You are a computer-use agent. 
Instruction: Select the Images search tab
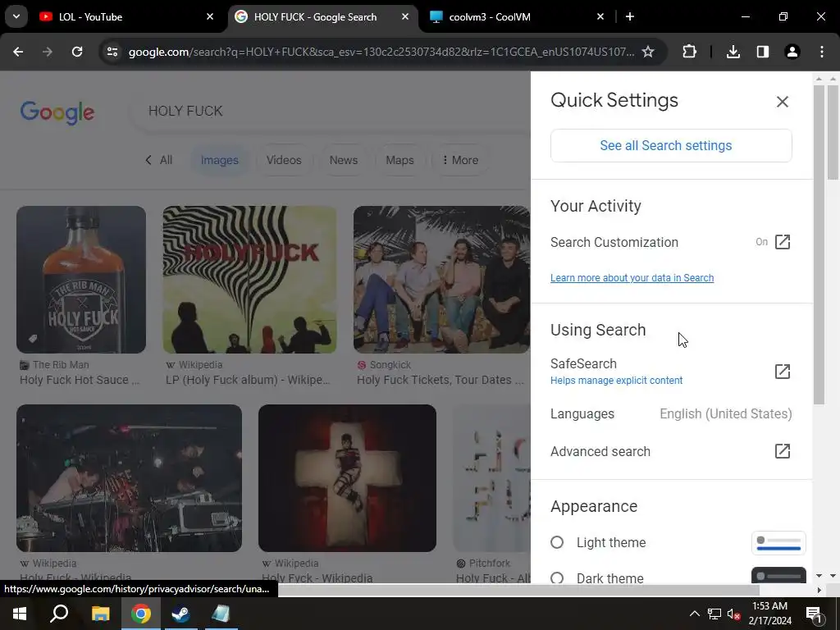point(219,160)
